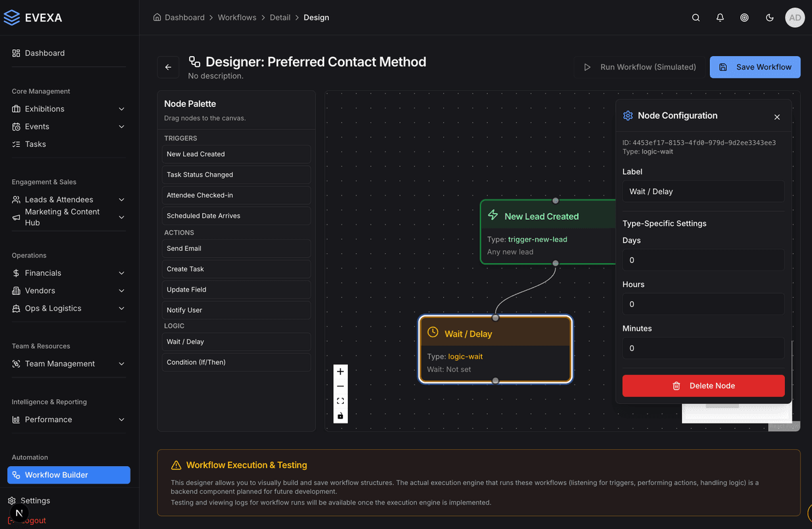
Task: Zoom out on the canvas with minus icon
Action: click(x=340, y=386)
